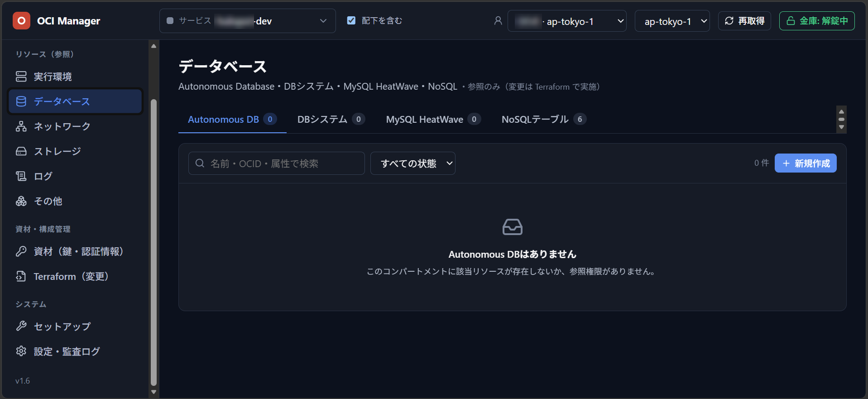Image resolution: width=868 pixels, height=399 pixels.
Task: Open the ネットワーク sidebar item
Action: (75, 126)
